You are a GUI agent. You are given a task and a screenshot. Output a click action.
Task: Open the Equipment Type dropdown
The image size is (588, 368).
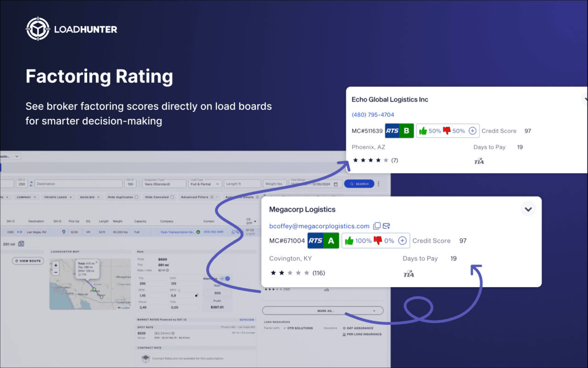(164, 184)
